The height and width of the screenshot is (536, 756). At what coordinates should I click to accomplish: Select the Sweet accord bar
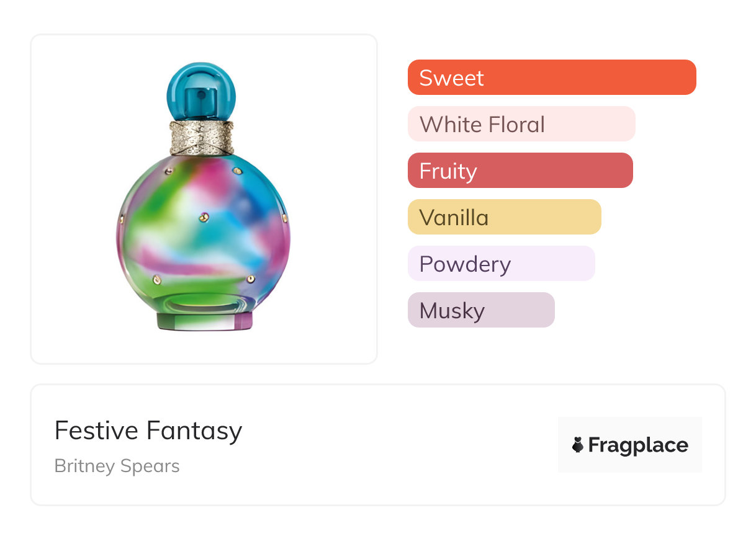pyautogui.click(x=551, y=78)
